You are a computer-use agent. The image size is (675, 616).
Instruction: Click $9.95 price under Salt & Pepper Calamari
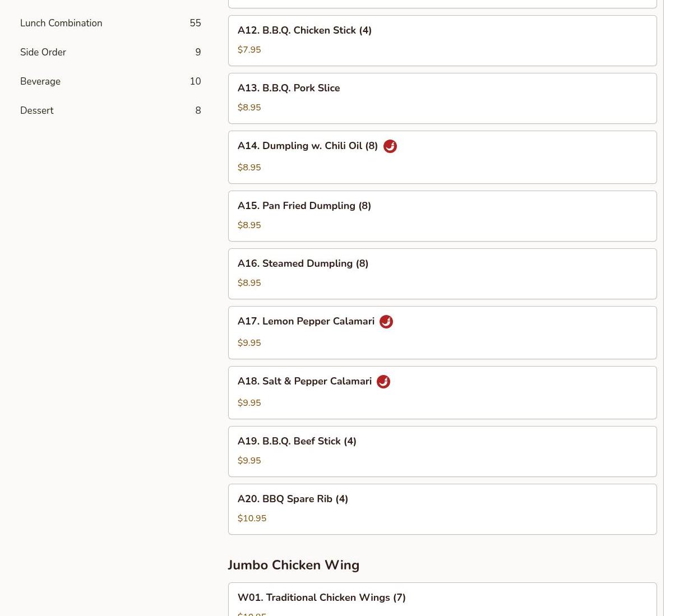(249, 403)
